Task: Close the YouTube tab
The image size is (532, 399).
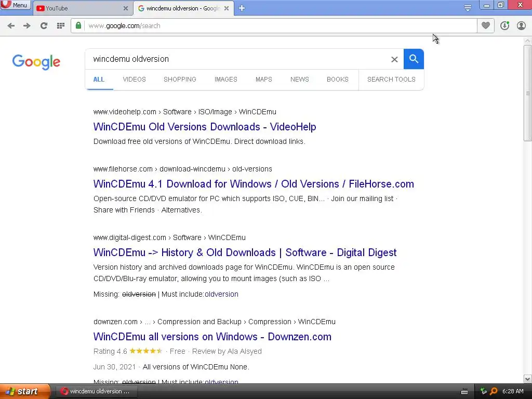Action: 126,8
